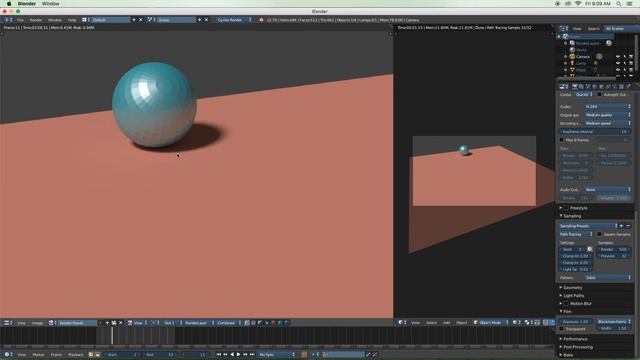This screenshot has height=360, width=640.
Task: Open the Constraints properties tab icon
Action: (x=608, y=87)
